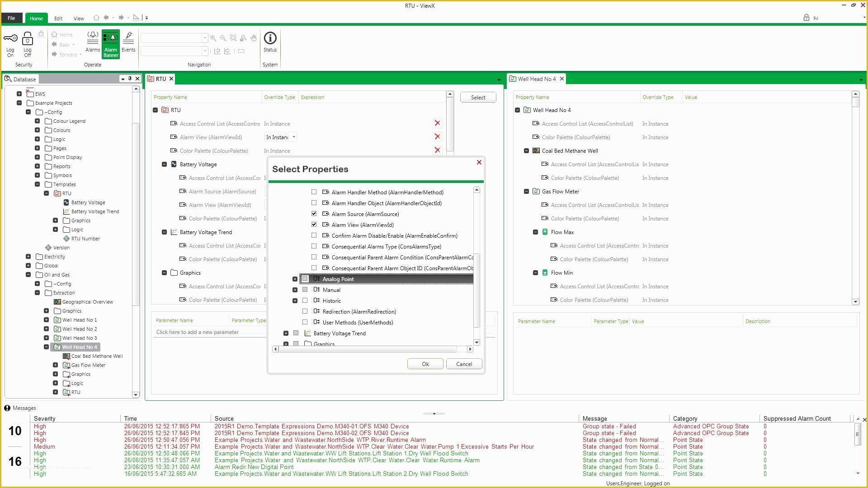Switch to the Edit ribbon tab

click(x=58, y=19)
